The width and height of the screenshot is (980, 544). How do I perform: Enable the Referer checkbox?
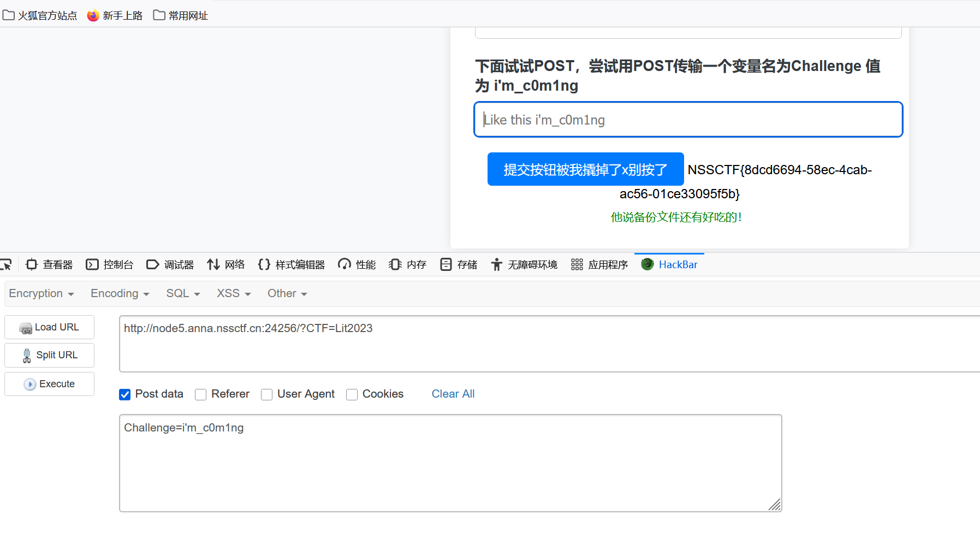(x=201, y=394)
